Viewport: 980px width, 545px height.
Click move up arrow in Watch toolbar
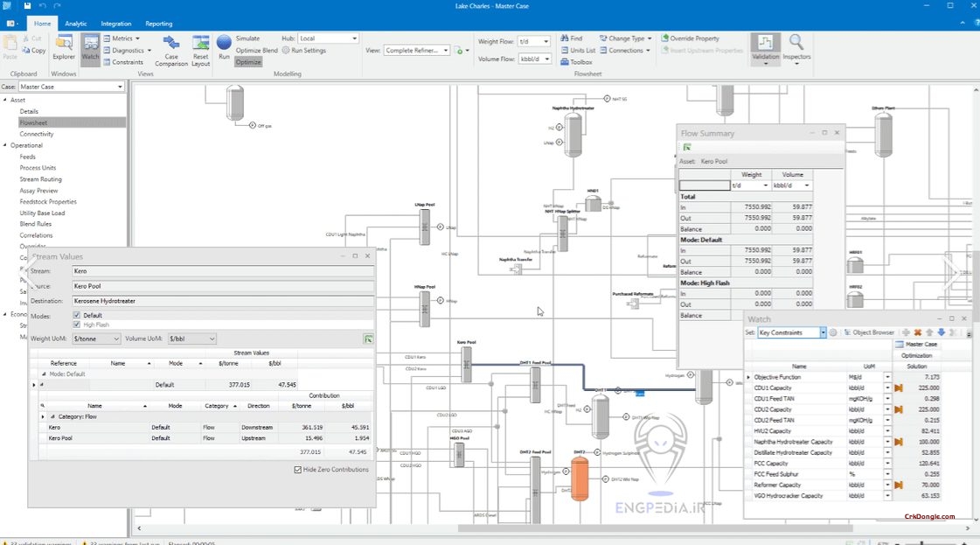929,332
